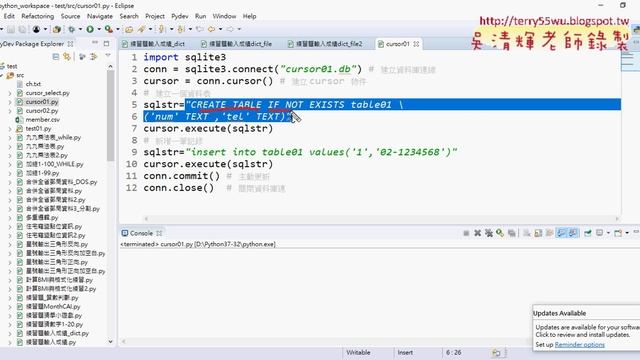Viewport: 640px width, 360px height.
Task: Open the Window menu
Action: pos(224,16)
